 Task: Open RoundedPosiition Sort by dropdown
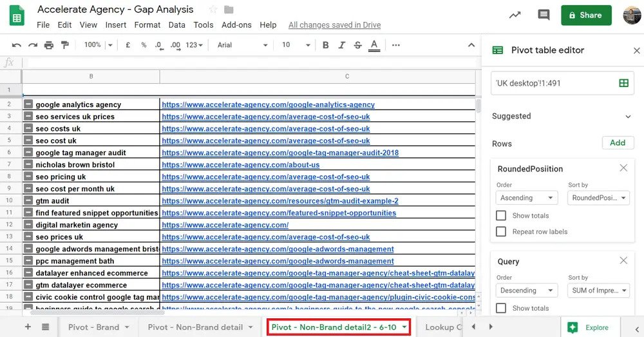click(x=598, y=198)
